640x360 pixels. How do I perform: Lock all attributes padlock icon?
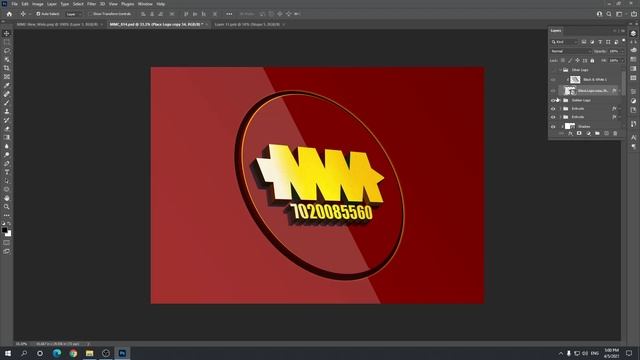click(592, 60)
